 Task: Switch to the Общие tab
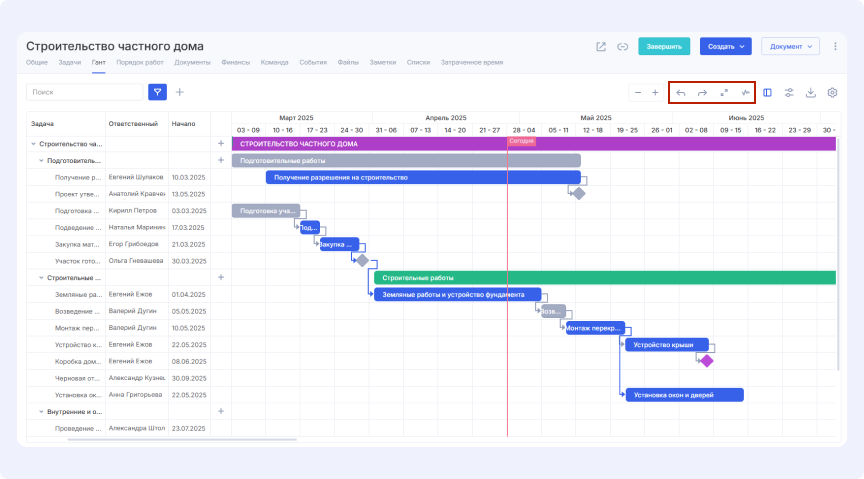37,62
